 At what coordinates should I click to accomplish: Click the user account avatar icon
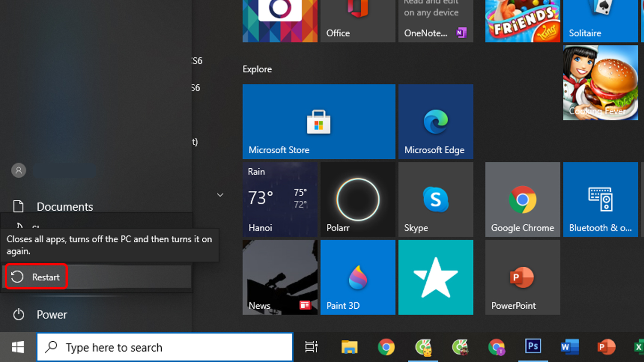coord(19,170)
